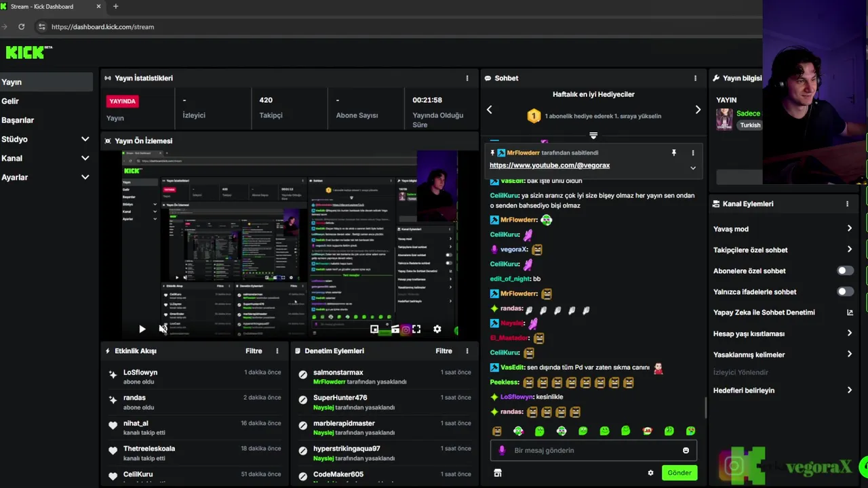Expand pinned message with down chevron

click(692, 167)
